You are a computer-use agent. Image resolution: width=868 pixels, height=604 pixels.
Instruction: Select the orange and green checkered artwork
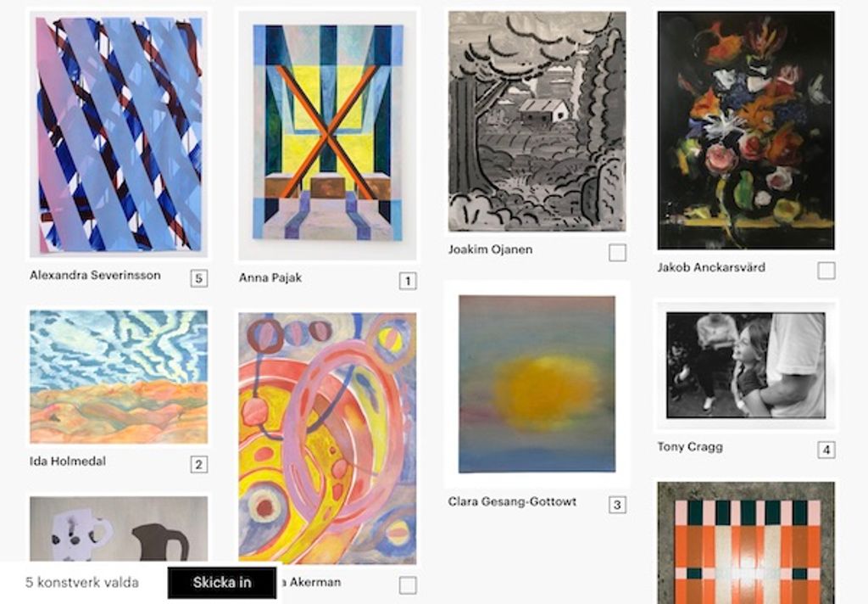(x=746, y=543)
